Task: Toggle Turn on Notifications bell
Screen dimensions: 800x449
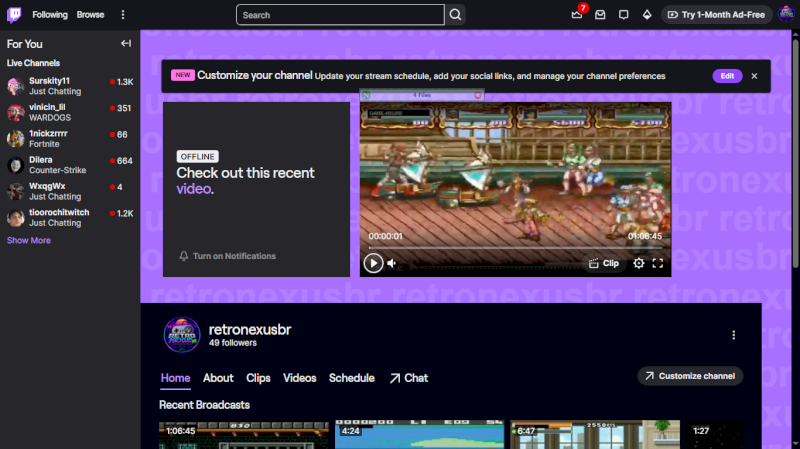Action: [x=228, y=256]
